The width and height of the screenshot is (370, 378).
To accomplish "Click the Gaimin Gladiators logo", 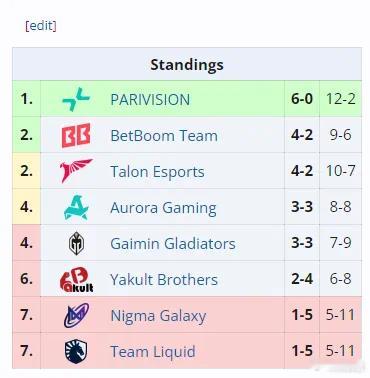I will [76, 243].
